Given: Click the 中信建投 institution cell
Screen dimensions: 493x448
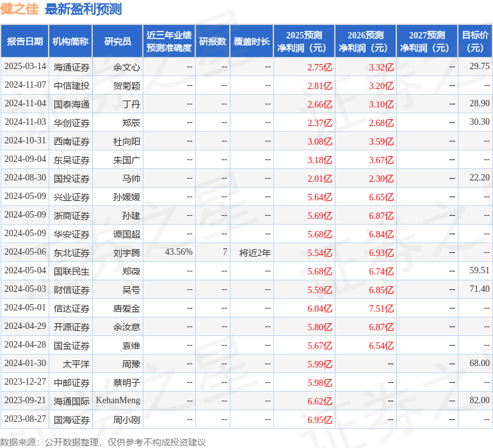Looking at the screenshot, I should (72, 86).
